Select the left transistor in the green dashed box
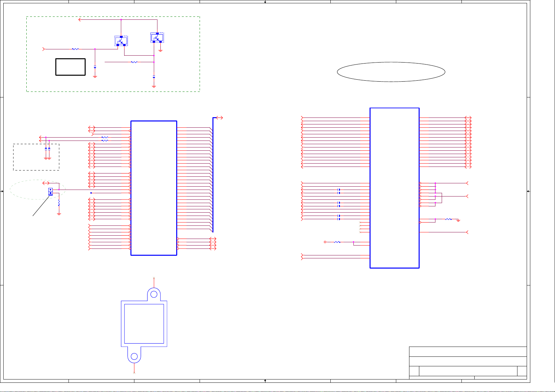 click(x=121, y=41)
